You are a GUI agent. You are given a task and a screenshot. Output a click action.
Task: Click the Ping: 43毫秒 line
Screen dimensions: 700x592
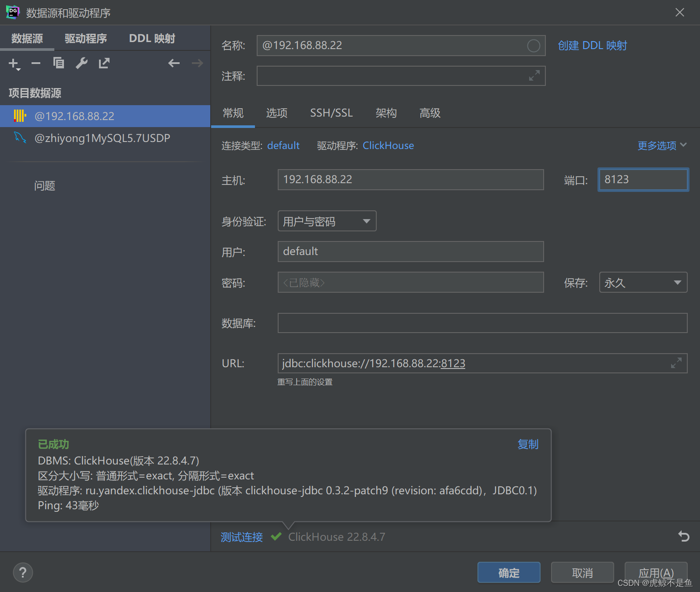68,506
